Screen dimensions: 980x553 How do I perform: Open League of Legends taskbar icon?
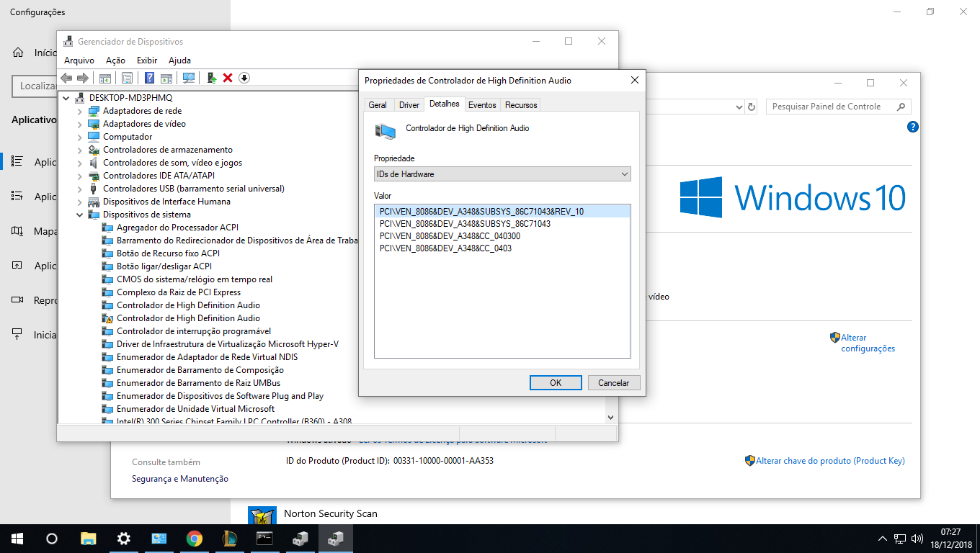(x=229, y=538)
